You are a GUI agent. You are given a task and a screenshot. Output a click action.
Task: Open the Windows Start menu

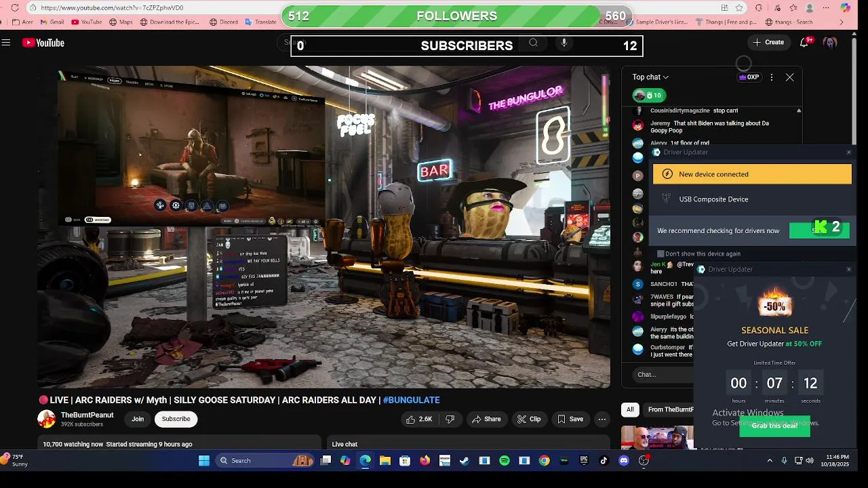pyautogui.click(x=204, y=461)
